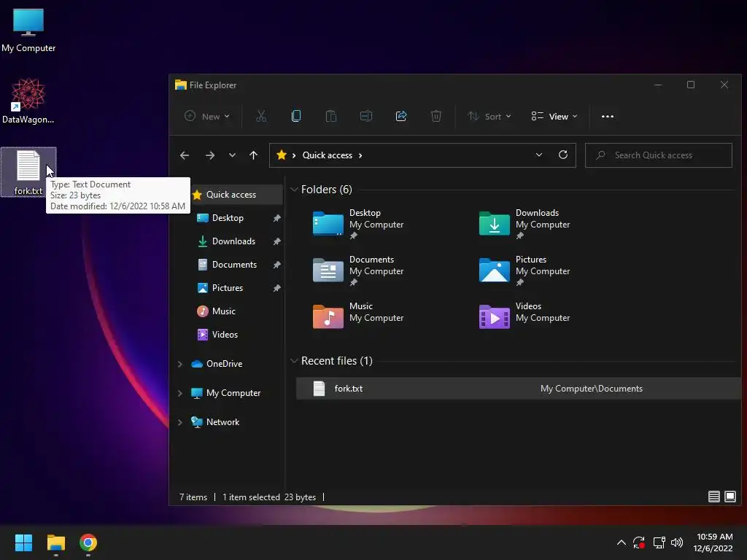The width and height of the screenshot is (747, 560).
Task: Select the Pictures folder in Folders list
Action: point(525,270)
